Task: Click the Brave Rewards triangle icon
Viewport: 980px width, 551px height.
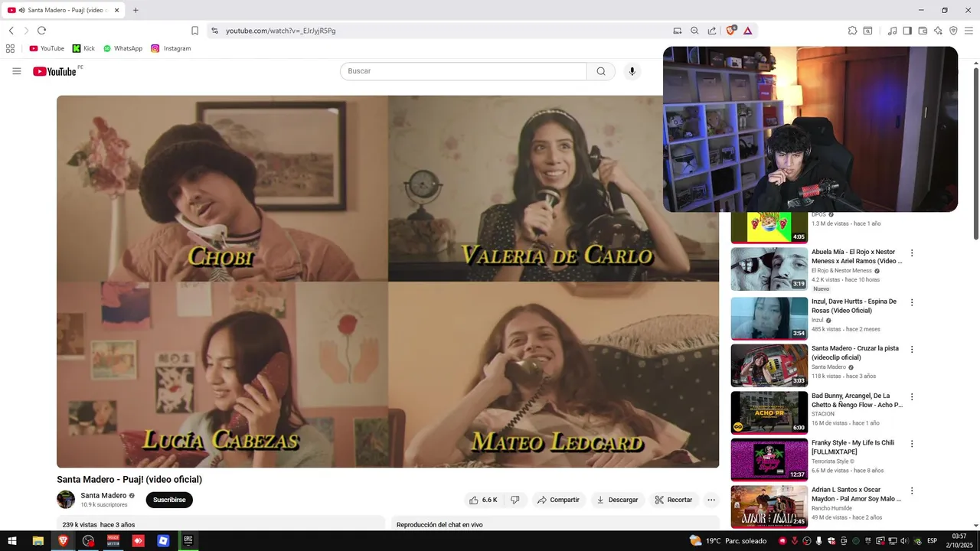Action: coord(747,31)
